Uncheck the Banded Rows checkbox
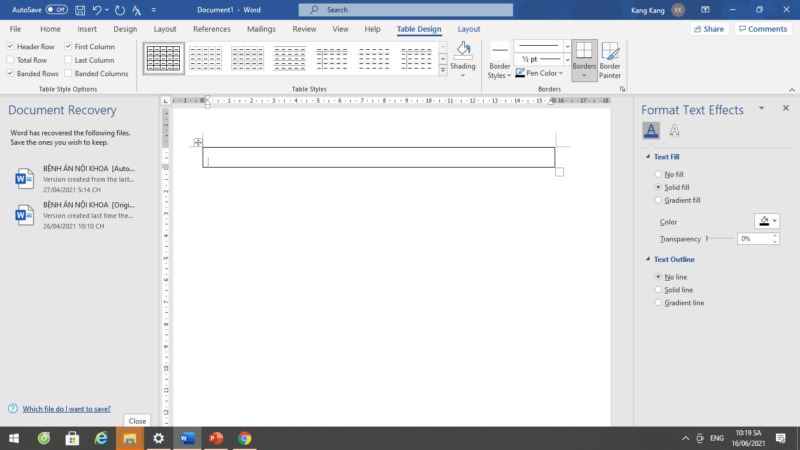The image size is (800, 450). coord(10,73)
